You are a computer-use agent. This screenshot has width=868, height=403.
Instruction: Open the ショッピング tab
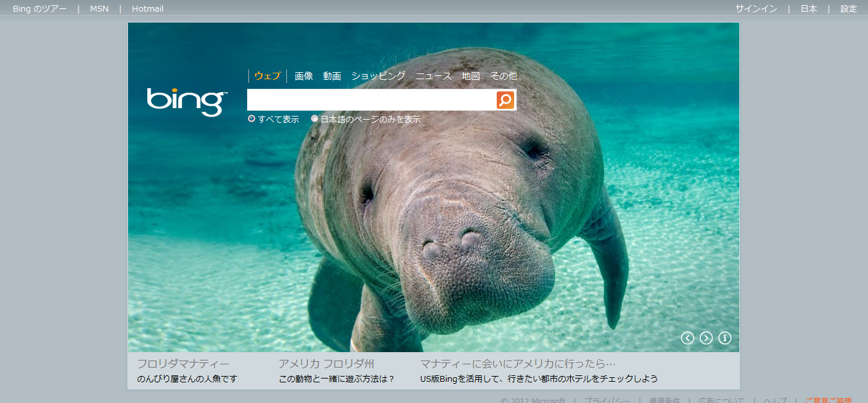378,76
